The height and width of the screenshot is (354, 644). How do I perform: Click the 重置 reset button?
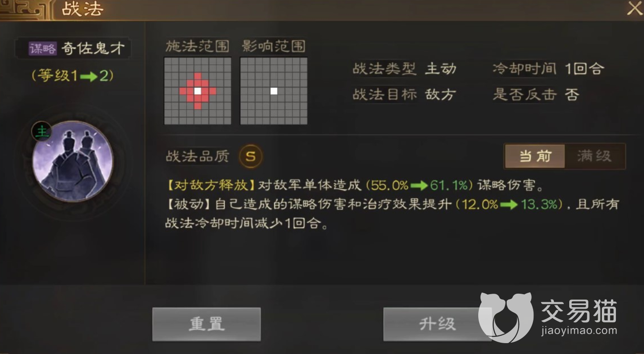[207, 324]
